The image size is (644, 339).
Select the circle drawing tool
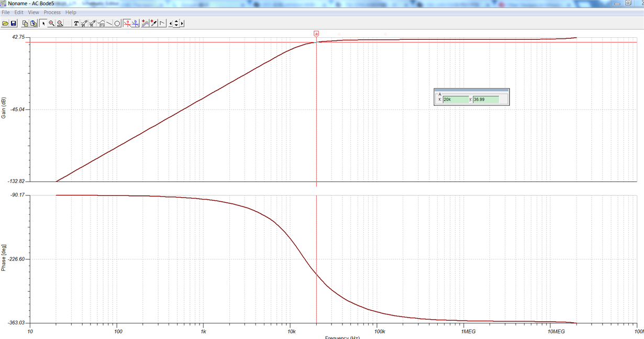coord(117,24)
